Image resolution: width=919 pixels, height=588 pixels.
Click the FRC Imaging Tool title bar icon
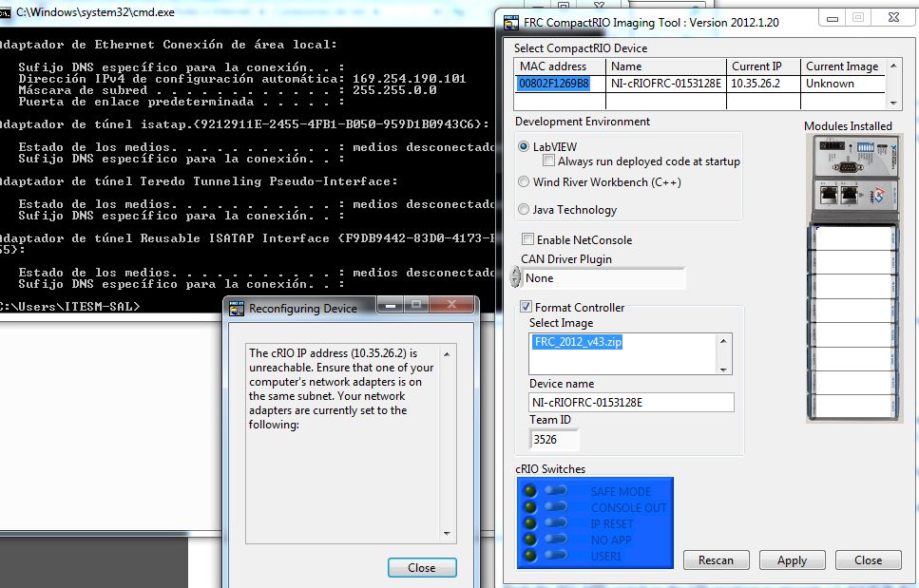click(x=511, y=23)
